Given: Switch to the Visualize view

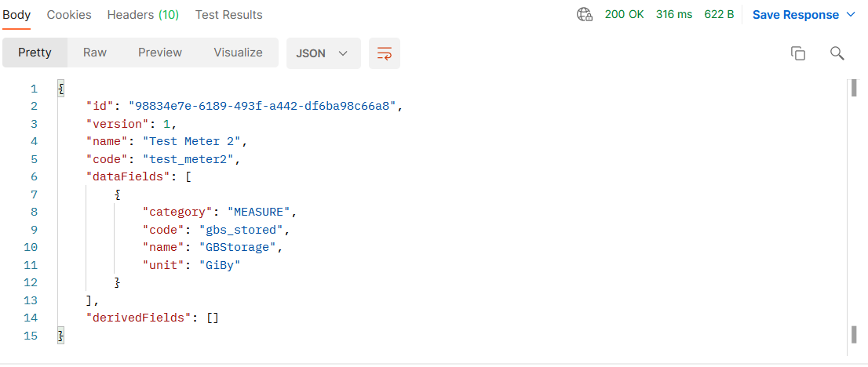Looking at the screenshot, I should [x=238, y=53].
